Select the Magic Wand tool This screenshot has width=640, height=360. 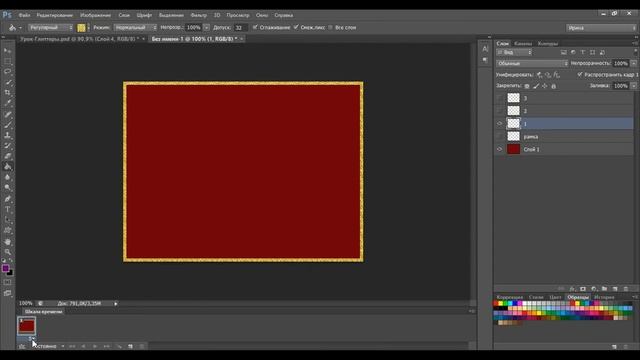[x=7, y=82]
